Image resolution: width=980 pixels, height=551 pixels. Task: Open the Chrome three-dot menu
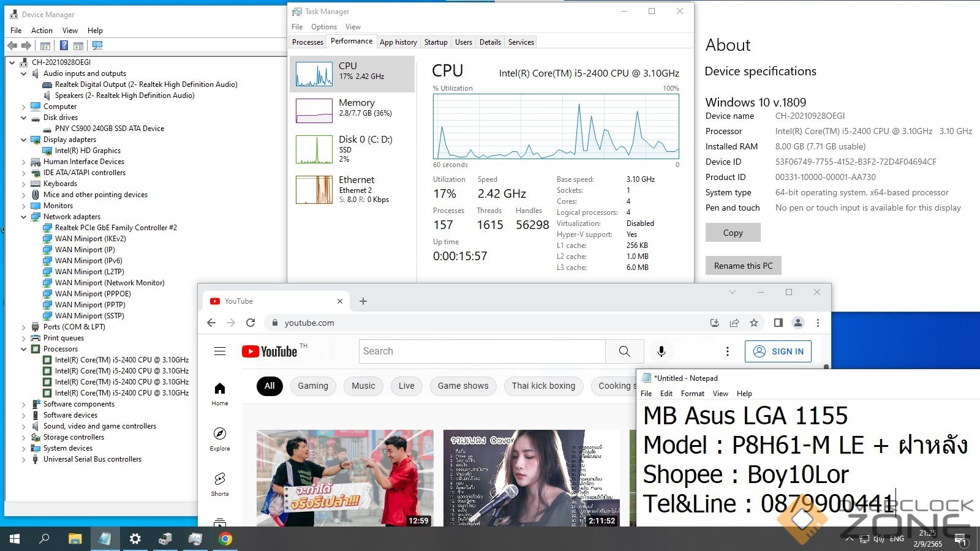click(x=818, y=323)
